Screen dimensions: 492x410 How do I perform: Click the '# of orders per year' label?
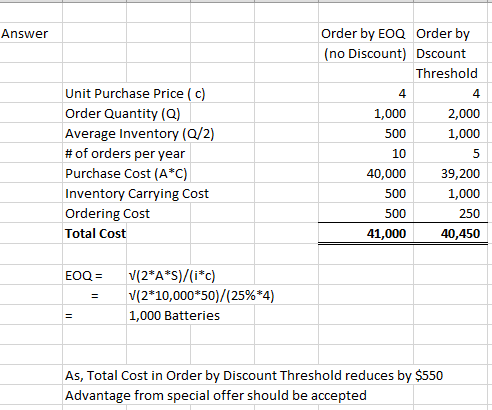point(125,154)
